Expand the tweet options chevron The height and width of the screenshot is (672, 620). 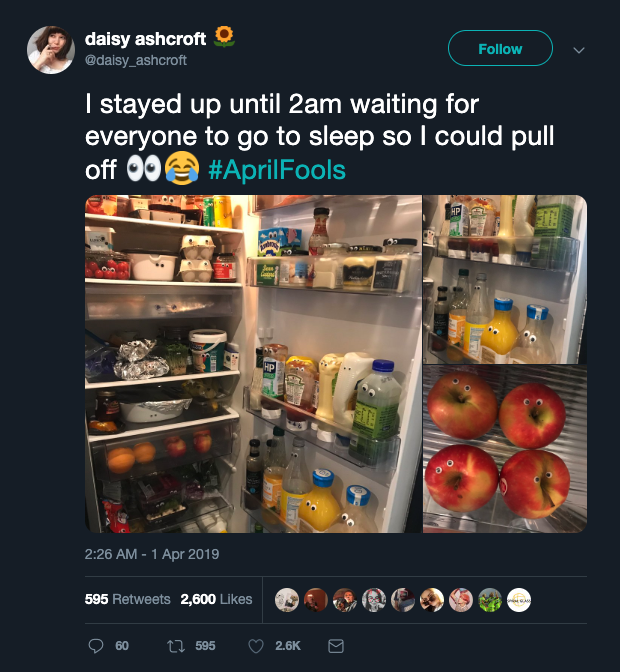click(579, 50)
